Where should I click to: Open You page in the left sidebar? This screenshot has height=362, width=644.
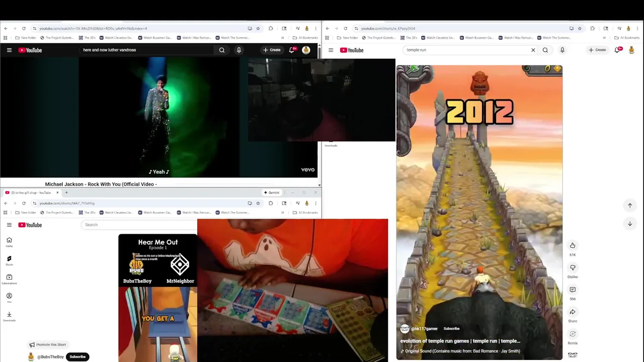9,298
